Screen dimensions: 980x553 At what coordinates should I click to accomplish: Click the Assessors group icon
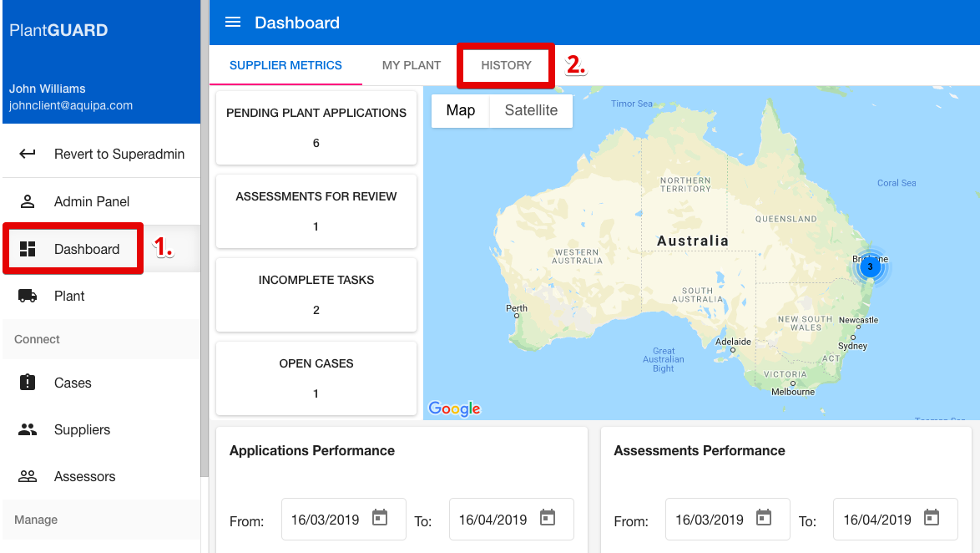(x=28, y=477)
